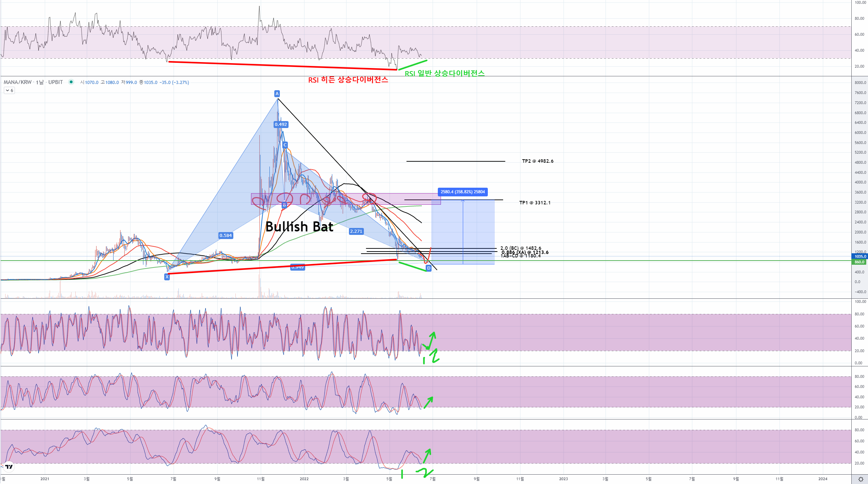Click MANA/KRW symbol title in legend
868x484 pixels.
tap(17, 82)
